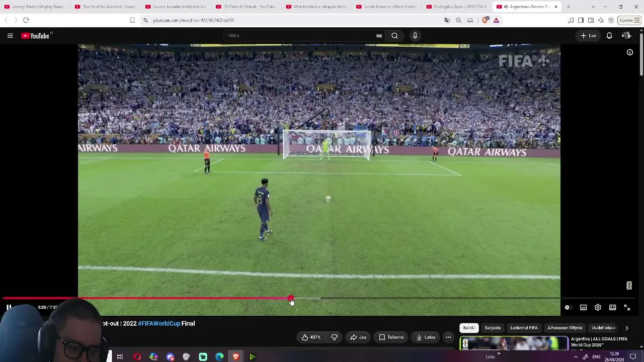Switch to Jeremy Wade's Mighty Rivers tab
Screen dimensions: 644x362
tap(35, 7)
